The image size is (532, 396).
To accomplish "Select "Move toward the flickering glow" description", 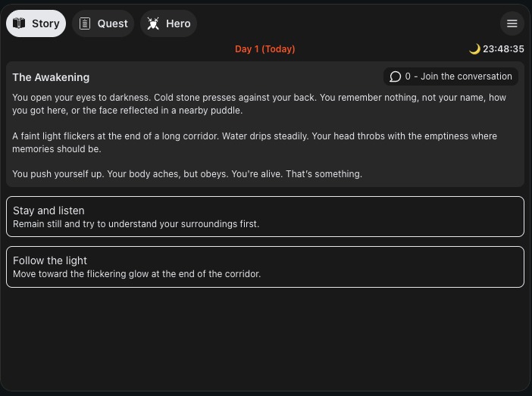I will point(136,274).
